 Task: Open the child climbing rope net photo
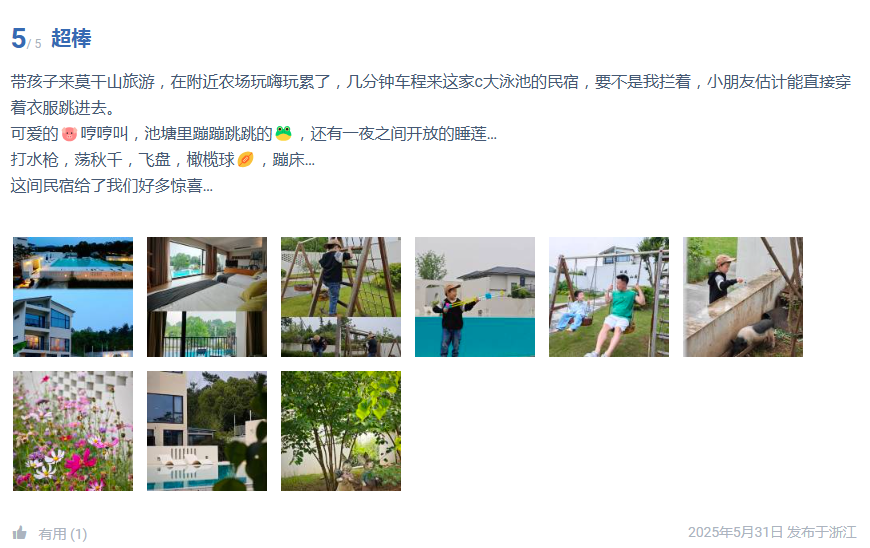pos(341,297)
